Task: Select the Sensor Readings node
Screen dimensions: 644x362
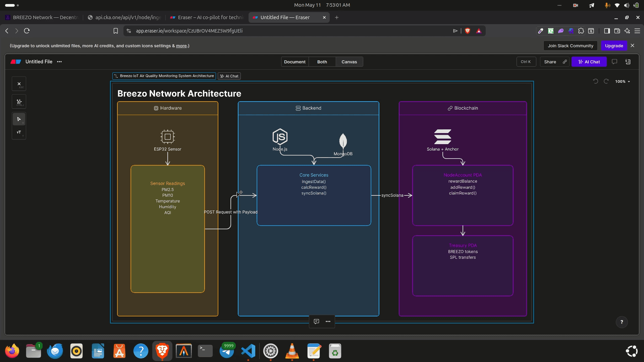Action: (x=168, y=229)
